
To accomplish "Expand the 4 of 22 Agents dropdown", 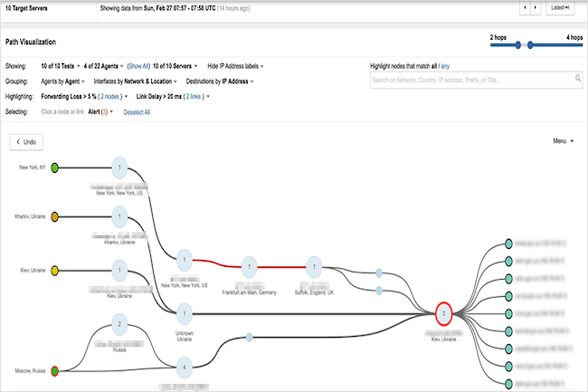I will (100, 66).
